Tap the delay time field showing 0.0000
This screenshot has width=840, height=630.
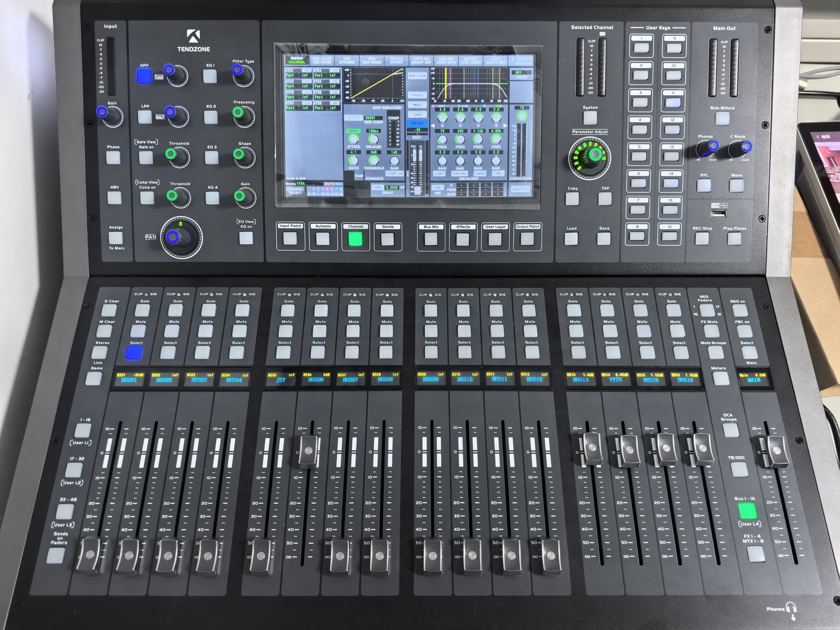click(x=391, y=188)
